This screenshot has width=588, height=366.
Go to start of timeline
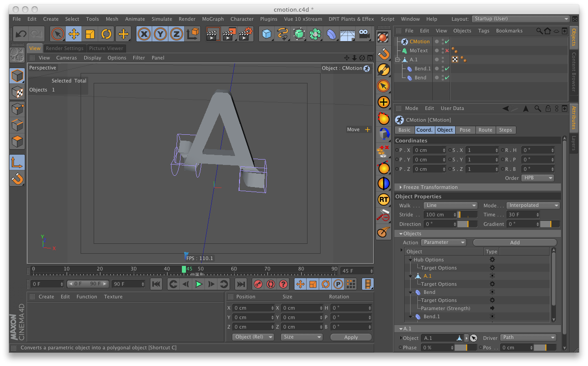point(156,284)
